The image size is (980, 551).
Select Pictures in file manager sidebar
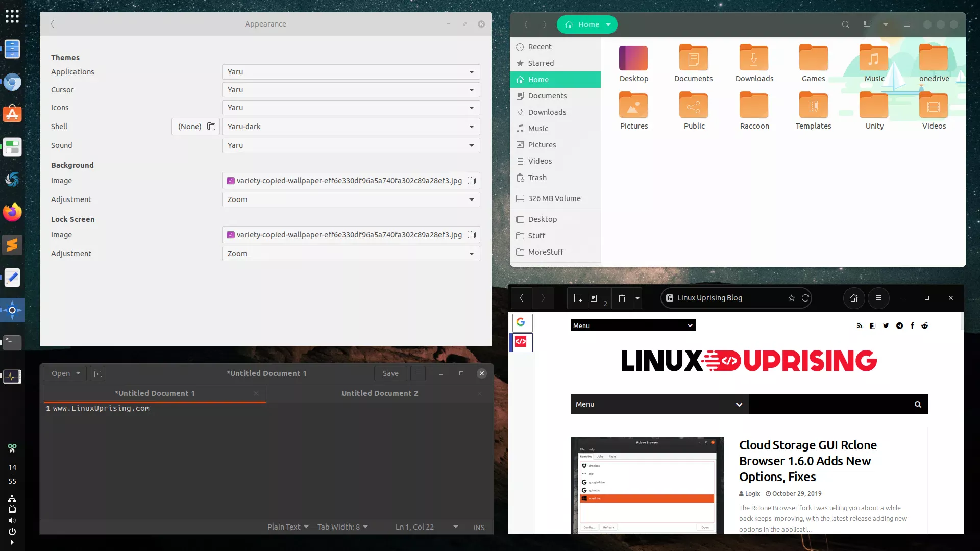(x=542, y=145)
